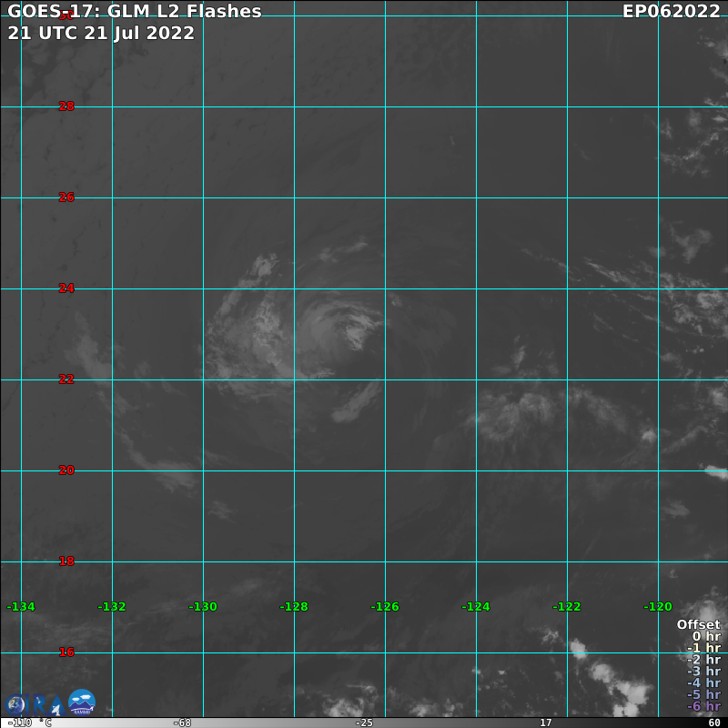Viewport: 728px width, 728px height.
Task: Click the 17 mark on temperature colorbar
Action: [x=545, y=723]
